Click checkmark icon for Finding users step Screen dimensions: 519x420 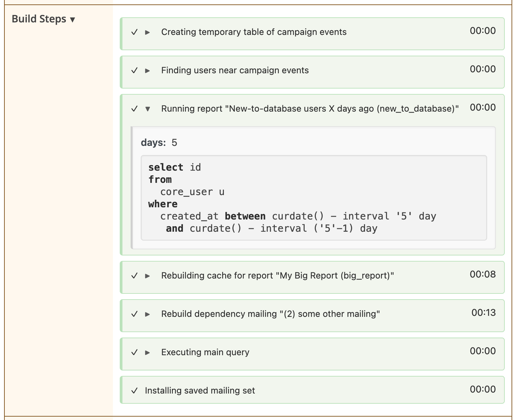click(135, 71)
